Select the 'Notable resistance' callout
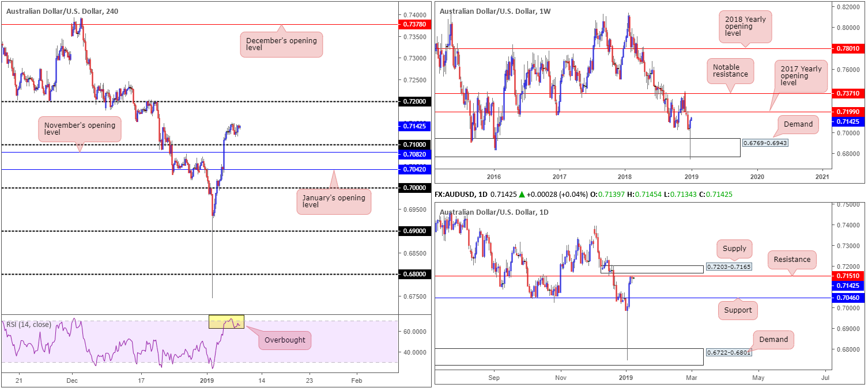This screenshot has width=868, height=388. 731,70
